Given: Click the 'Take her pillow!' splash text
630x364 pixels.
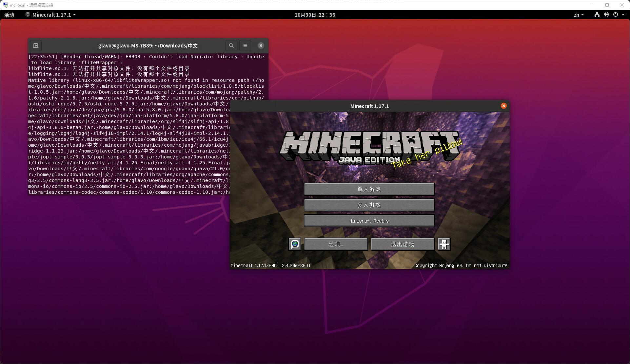Looking at the screenshot, I should tap(427, 154).
